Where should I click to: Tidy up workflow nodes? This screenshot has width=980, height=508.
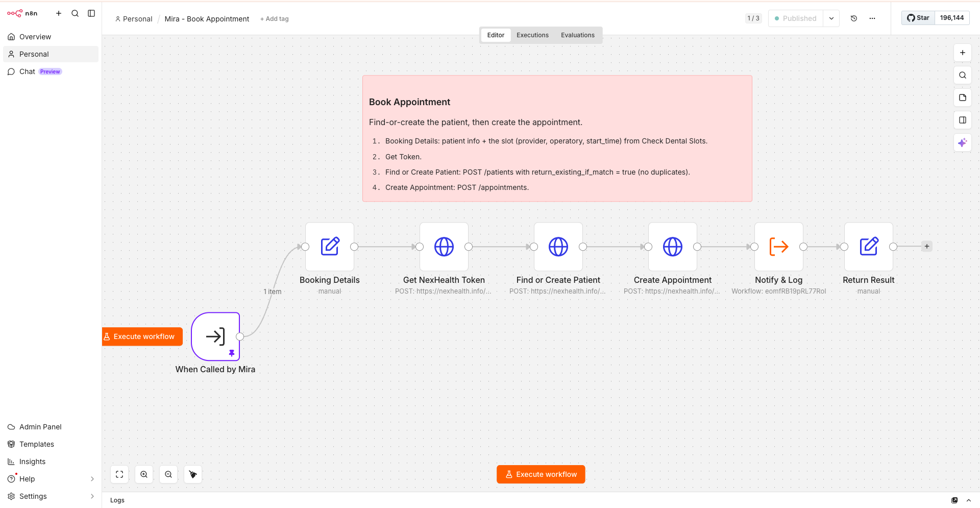point(193,474)
